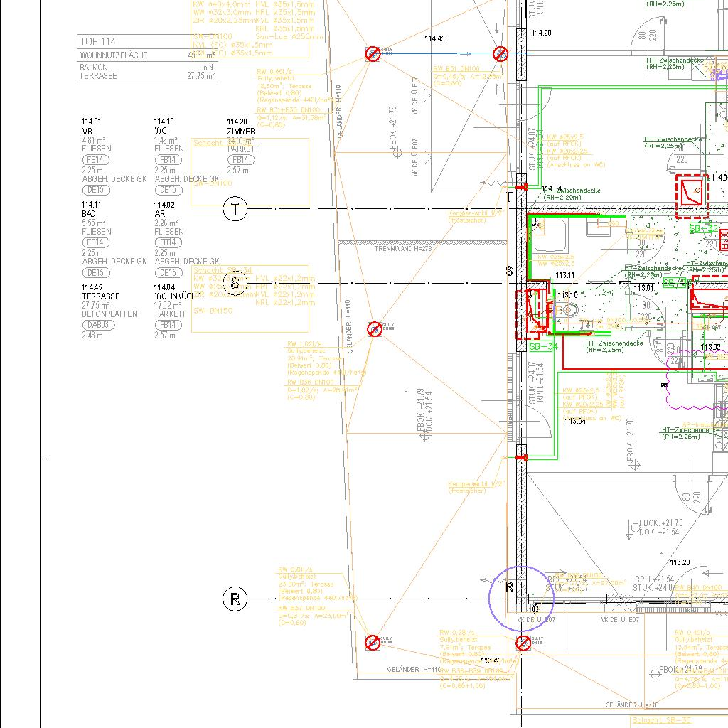The image size is (728, 728).
Task: Click the FB14 tag under 114.20 ZIMMER
Action: pos(240,160)
